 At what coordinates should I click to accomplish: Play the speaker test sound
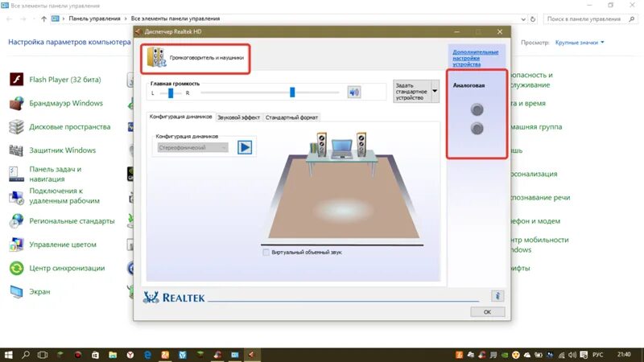[245, 147]
